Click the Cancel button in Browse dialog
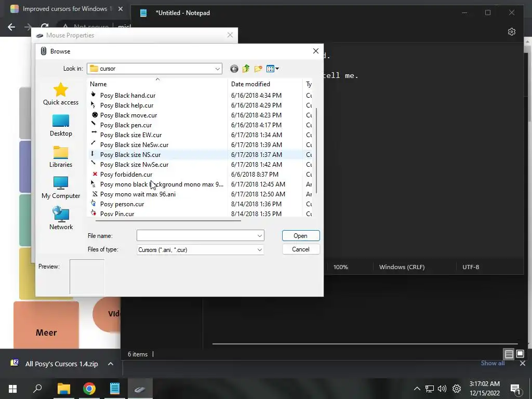Screen dimensions: 532x399 [x=301, y=249]
